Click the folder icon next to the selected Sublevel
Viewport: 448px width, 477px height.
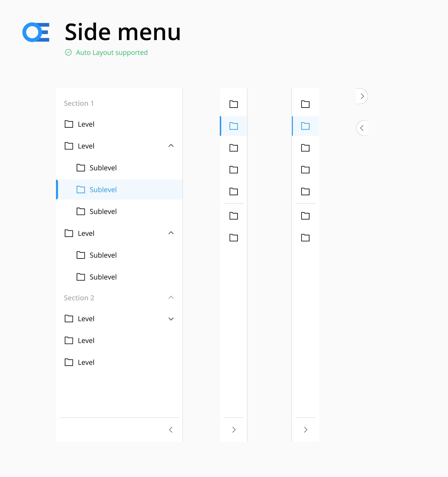[81, 189]
